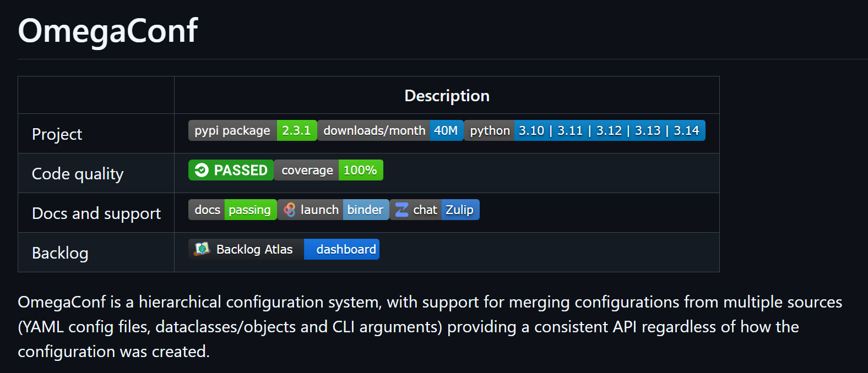Open the python versions badge
This screenshot has height=373, width=868.
point(585,130)
